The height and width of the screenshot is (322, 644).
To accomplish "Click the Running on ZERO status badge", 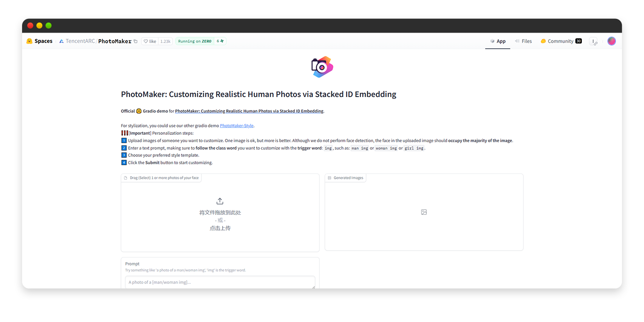I will (x=195, y=41).
